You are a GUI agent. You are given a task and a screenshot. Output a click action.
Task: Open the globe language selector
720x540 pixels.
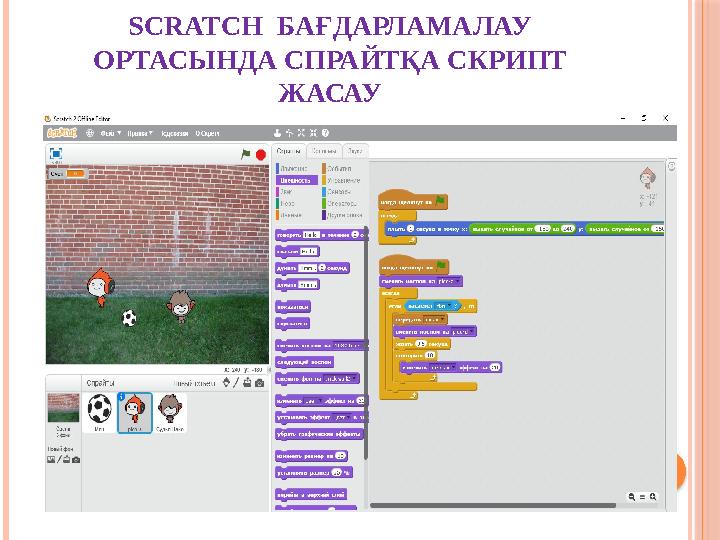click(x=90, y=133)
